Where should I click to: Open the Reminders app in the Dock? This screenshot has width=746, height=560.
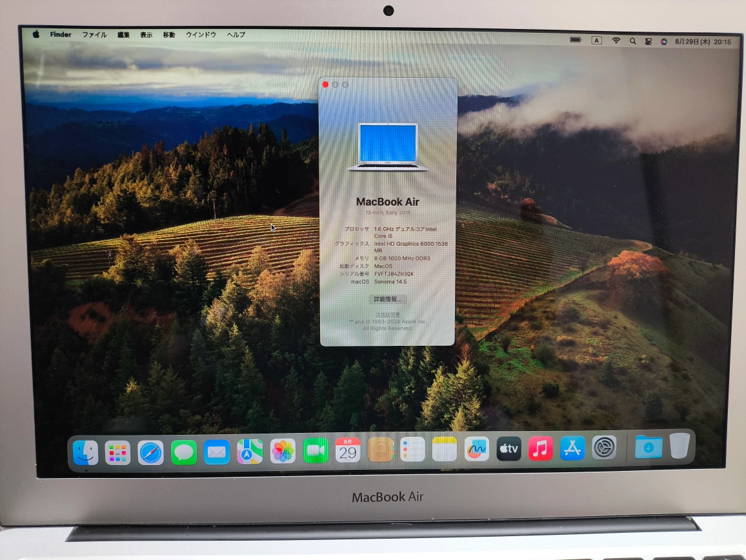click(x=412, y=448)
